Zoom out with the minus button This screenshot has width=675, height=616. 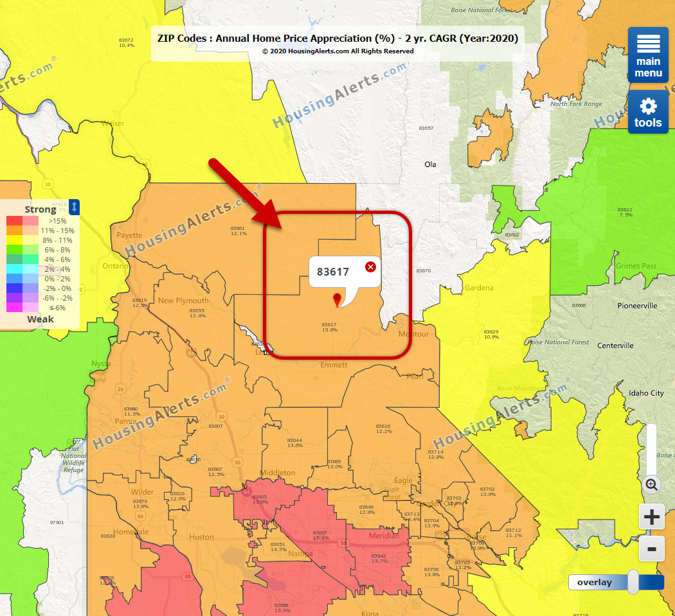pos(651,549)
